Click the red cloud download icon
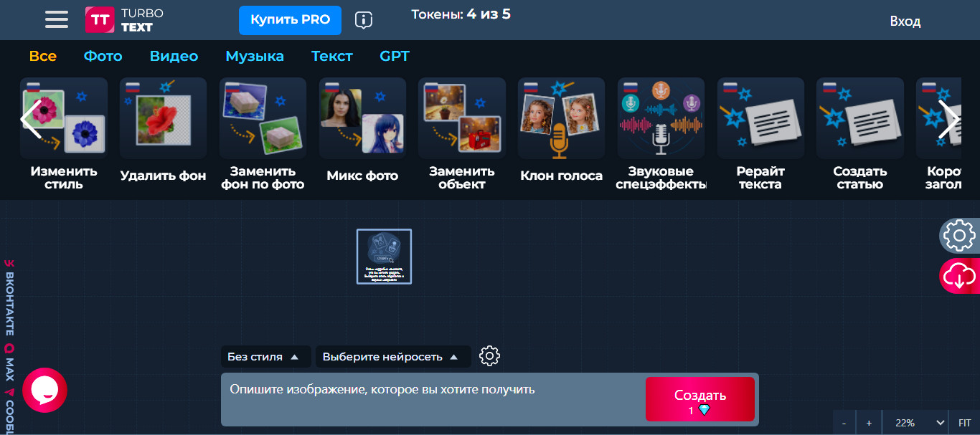This screenshot has width=980, height=435. click(x=959, y=276)
